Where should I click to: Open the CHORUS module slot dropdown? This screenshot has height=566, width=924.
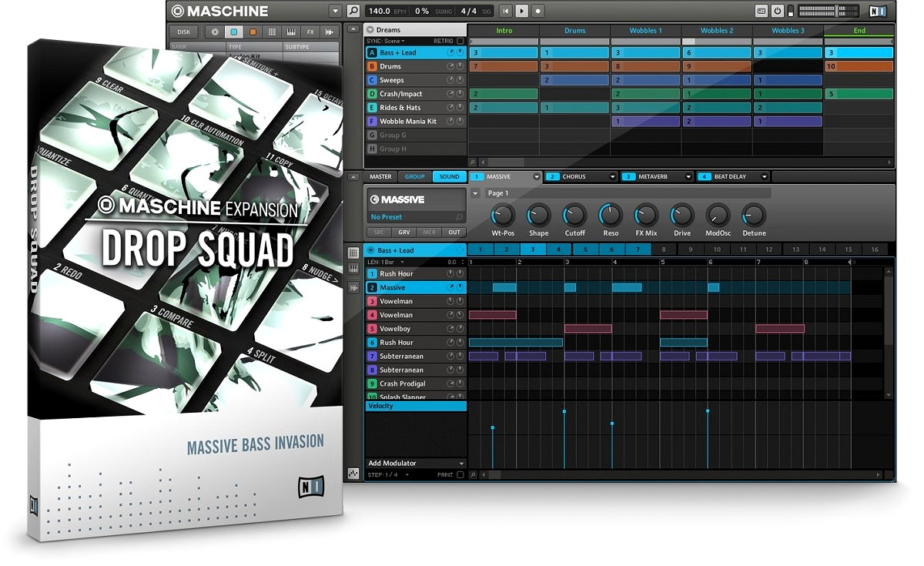(x=612, y=176)
